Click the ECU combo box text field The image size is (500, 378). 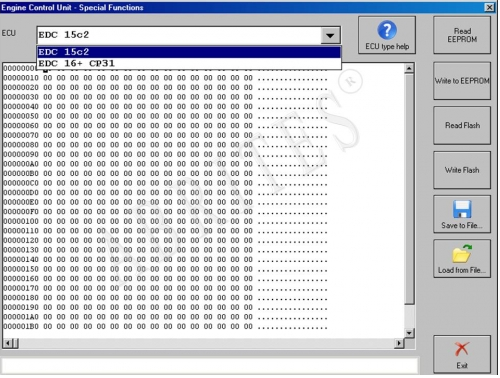pos(179,35)
